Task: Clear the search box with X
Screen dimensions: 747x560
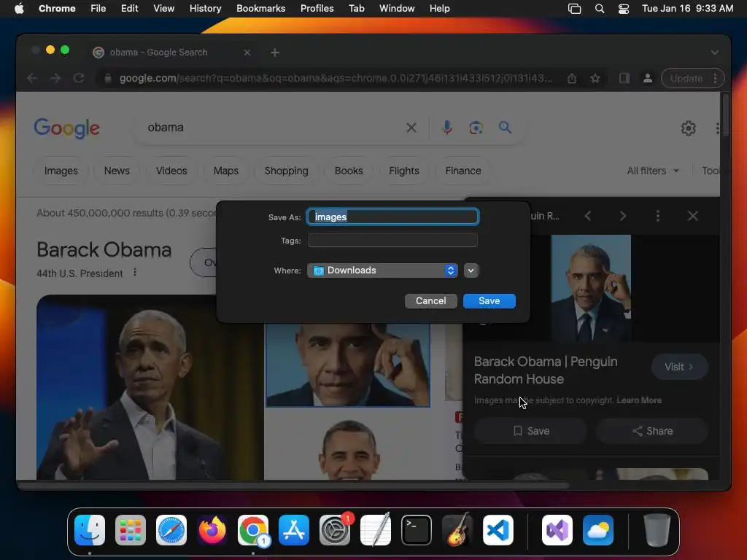Action: (411, 128)
